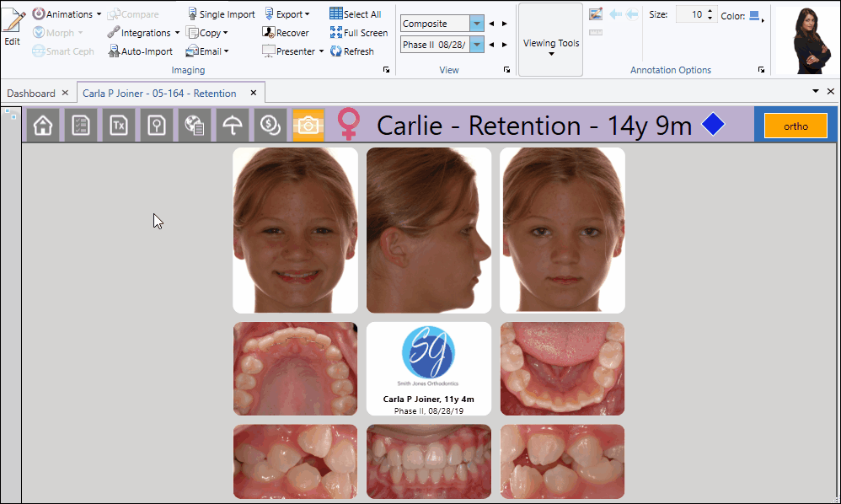This screenshot has width=841, height=504.
Task: Open the dollar coins financial icon
Action: [x=270, y=126]
